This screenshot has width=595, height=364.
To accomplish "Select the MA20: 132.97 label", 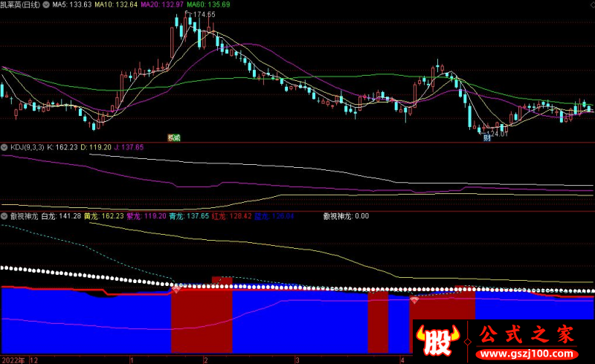I will click(162, 4).
